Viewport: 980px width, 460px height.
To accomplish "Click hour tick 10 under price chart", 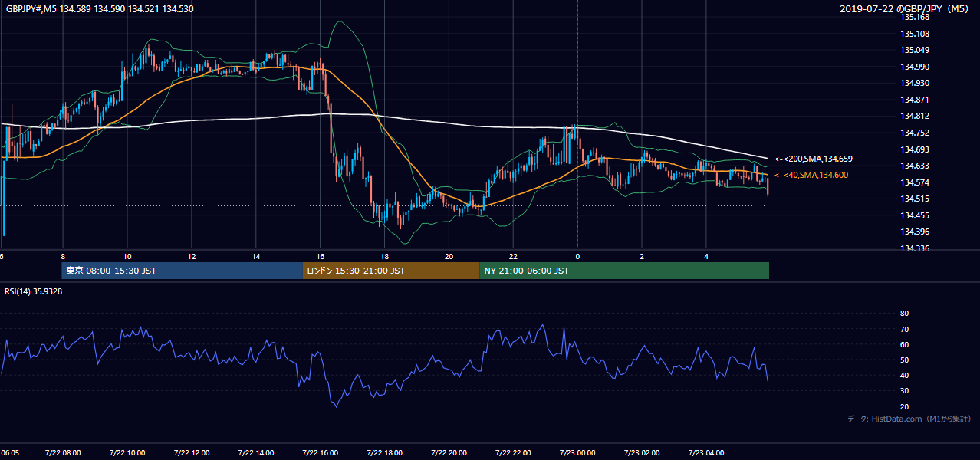I will [x=127, y=257].
